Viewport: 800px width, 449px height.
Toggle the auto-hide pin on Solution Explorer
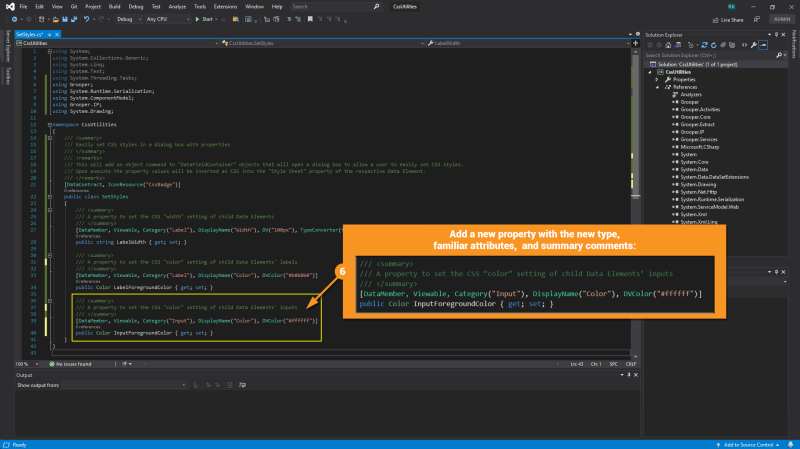click(x=778, y=34)
